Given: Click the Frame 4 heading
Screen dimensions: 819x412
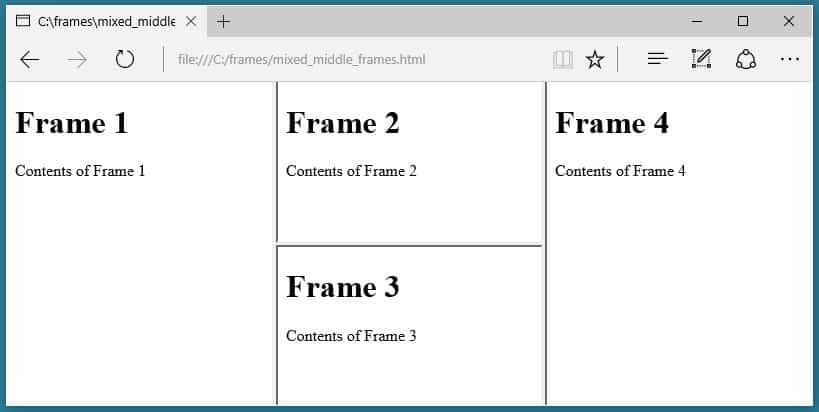Looking at the screenshot, I should (612, 123).
